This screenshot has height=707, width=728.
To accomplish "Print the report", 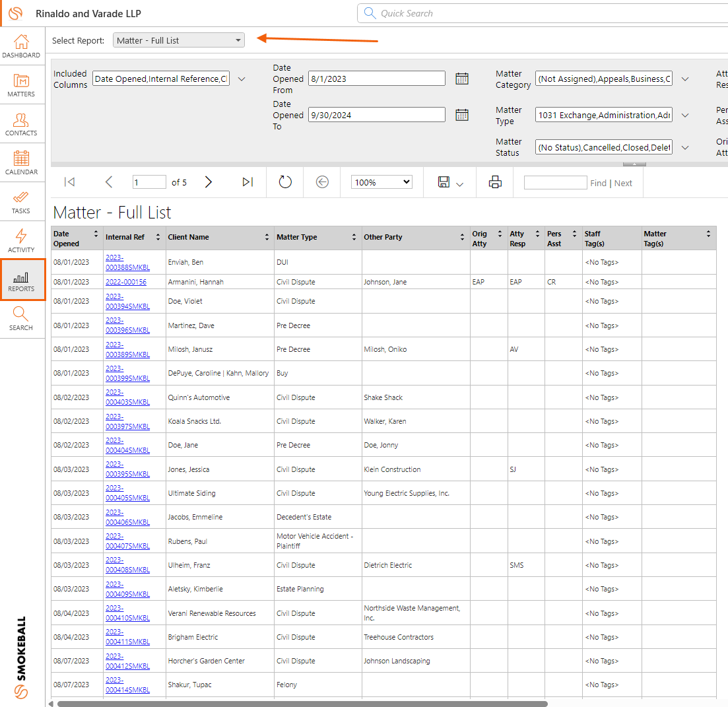I will [495, 182].
